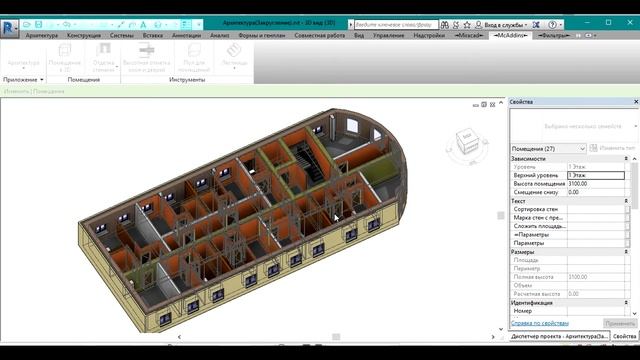The image size is (640, 360).
Task: Click the Пол для помещений ribbon tool
Action: coord(194,58)
